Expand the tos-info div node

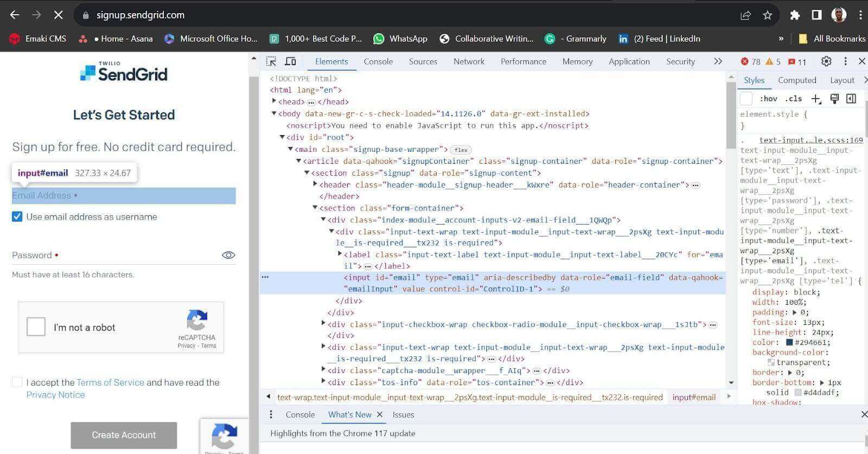323,382
